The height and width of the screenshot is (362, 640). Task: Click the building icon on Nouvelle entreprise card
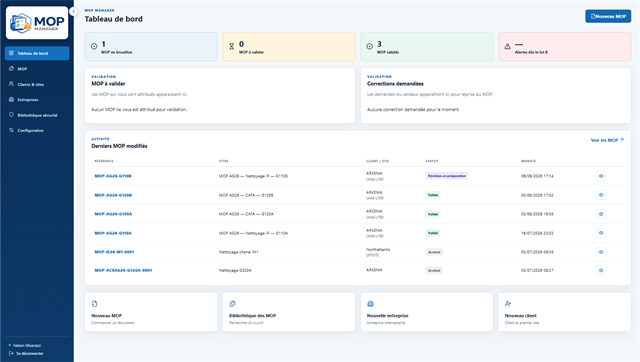(x=371, y=304)
